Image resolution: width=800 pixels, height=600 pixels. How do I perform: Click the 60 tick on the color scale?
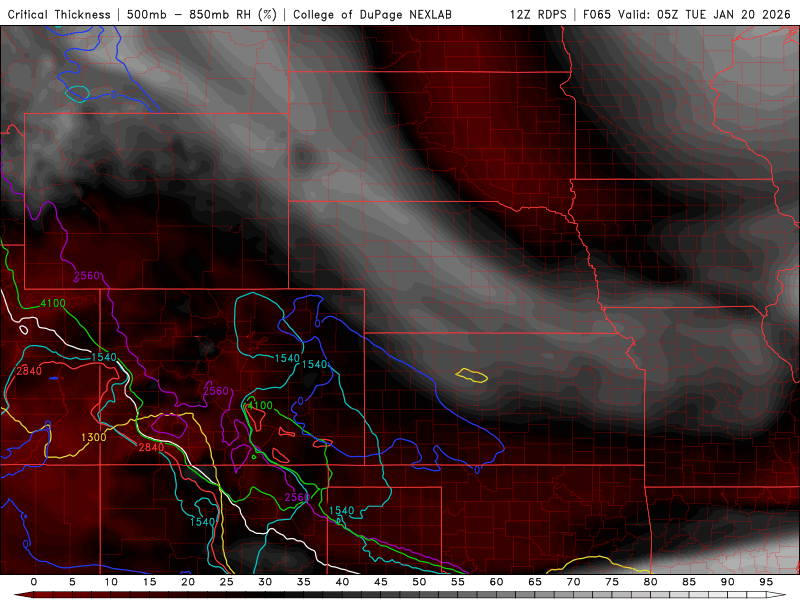pyautogui.click(x=496, y=582)
